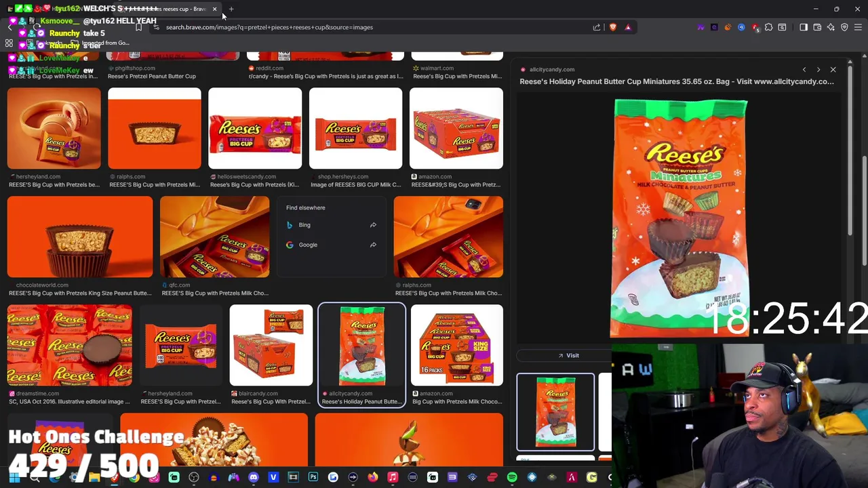Search elsewhere on Bing

pos(304,225)
